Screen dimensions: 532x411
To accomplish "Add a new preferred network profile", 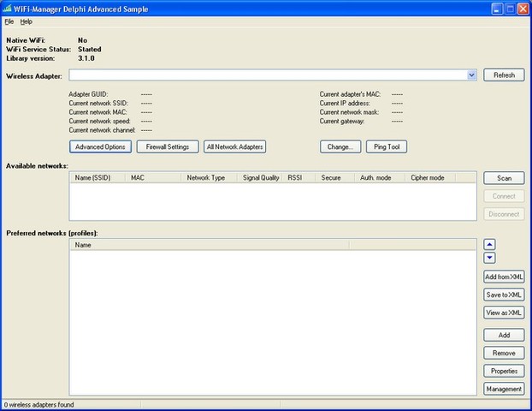I will (504, 335).
